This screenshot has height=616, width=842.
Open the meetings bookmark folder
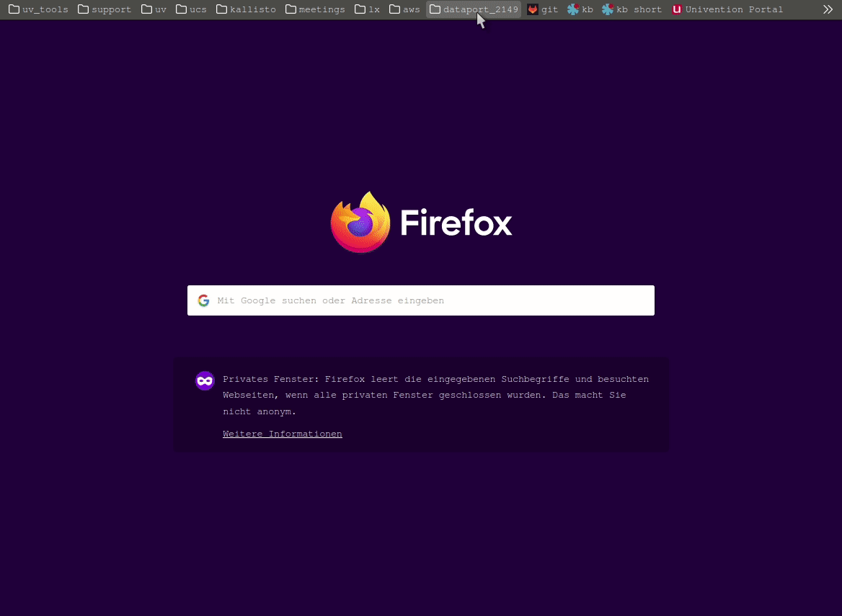pyautogui.click(x=315, y=9)
